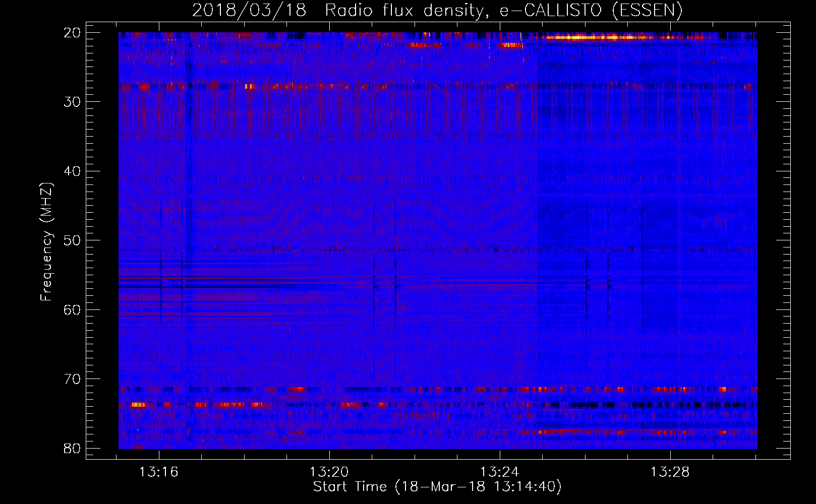Viewport: 816px width, 504px height.
Task: Click the plot title "2018/03/18 Radio flux density, e-CALLISTO (ESSEN)"
Action: 437,11
